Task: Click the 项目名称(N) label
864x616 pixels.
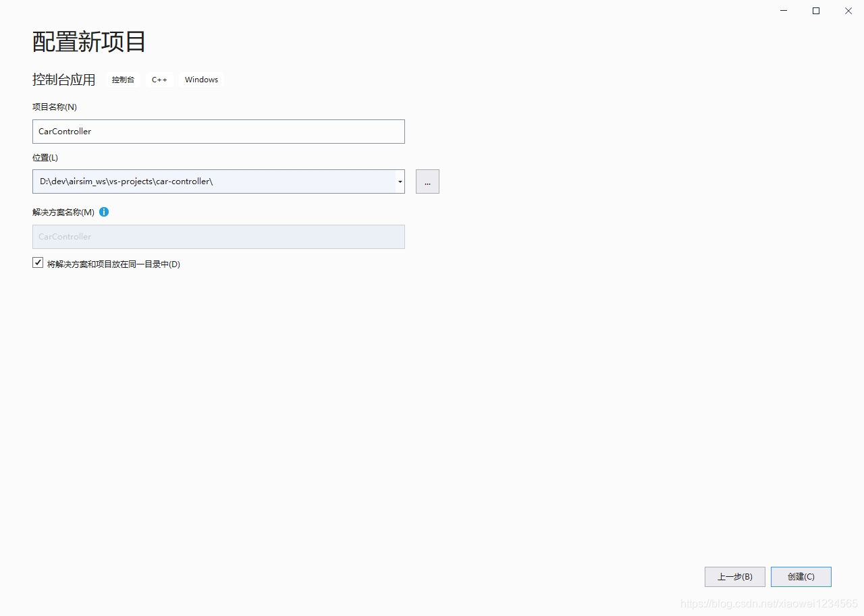Action: 55,107
